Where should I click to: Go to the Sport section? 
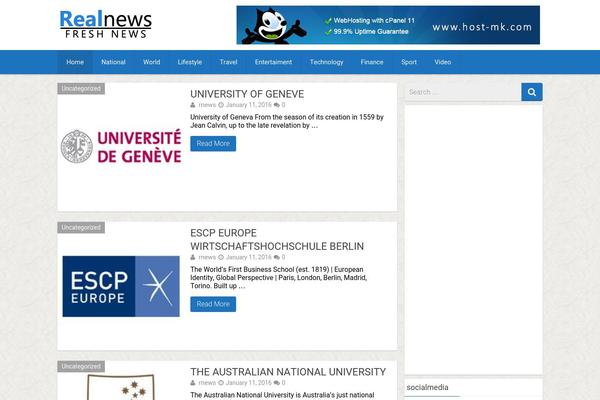(409, 62)
